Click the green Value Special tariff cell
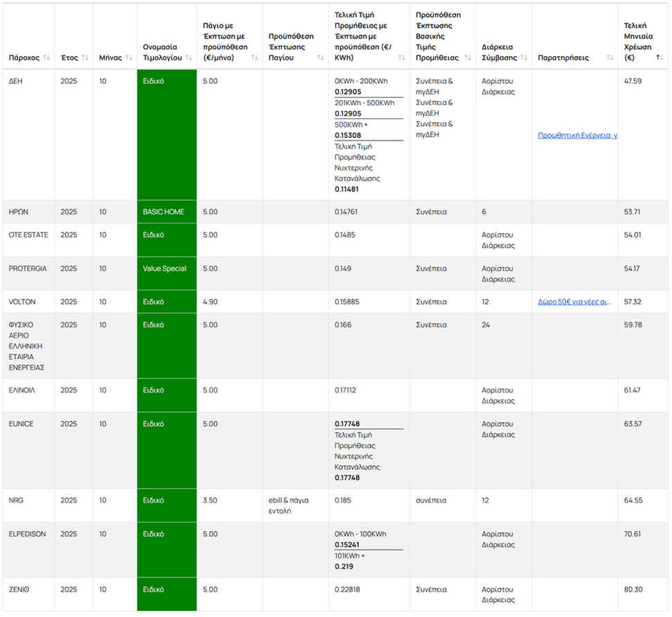The image size is (672, 617). (166, 269)
